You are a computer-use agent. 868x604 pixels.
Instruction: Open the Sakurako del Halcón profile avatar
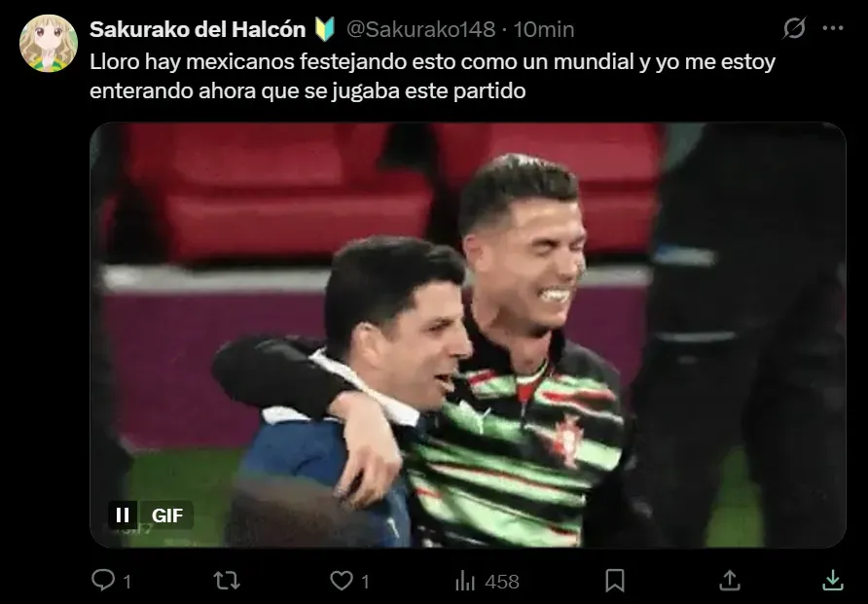tap(48, 43)
